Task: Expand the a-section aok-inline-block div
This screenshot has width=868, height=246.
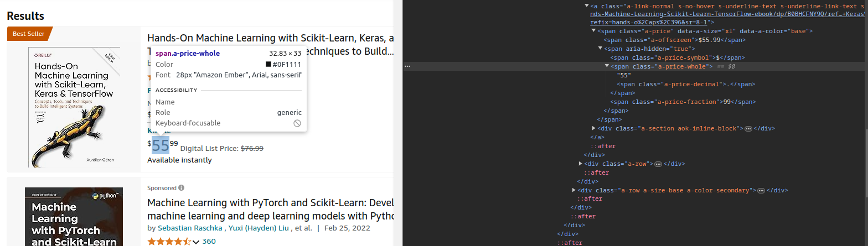Action: click(x=594, y=128)
